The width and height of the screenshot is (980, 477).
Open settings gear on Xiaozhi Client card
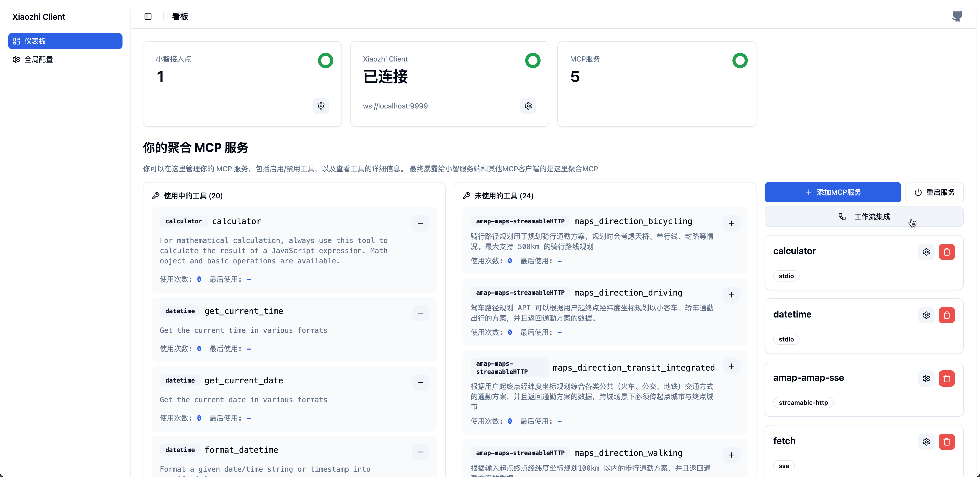click(x=528, y=106)
